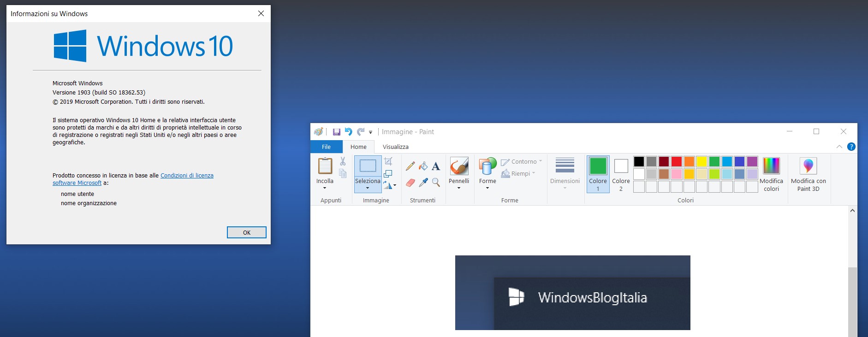Open the Quick Access Toolbar customize arrow

pyautogui.click(x=370, y=132)
